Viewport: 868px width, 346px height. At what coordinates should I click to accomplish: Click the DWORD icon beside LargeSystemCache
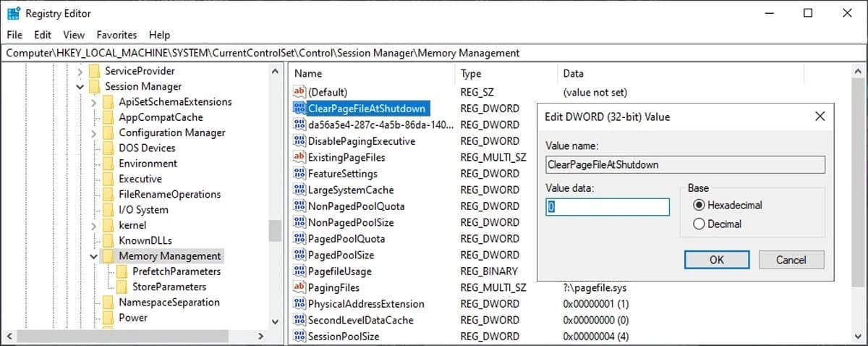click(x=299, y=190)
